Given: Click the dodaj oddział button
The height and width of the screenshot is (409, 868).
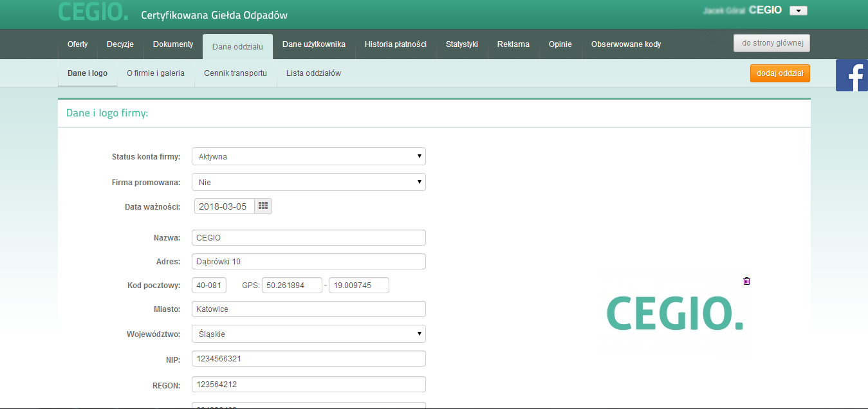Looking at the screenshot, I should (x=780, y=73).
